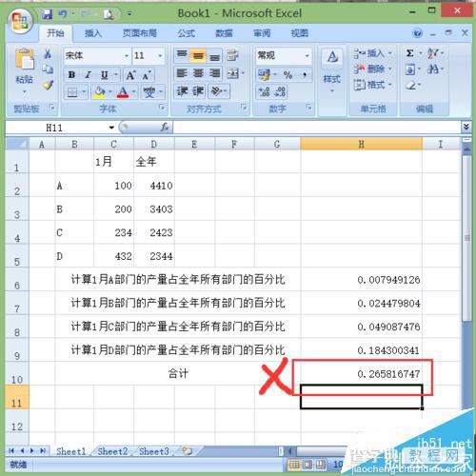Viewport: 476px width, 476px height.
Task: Center text horizontally
Action: point(198,73)
